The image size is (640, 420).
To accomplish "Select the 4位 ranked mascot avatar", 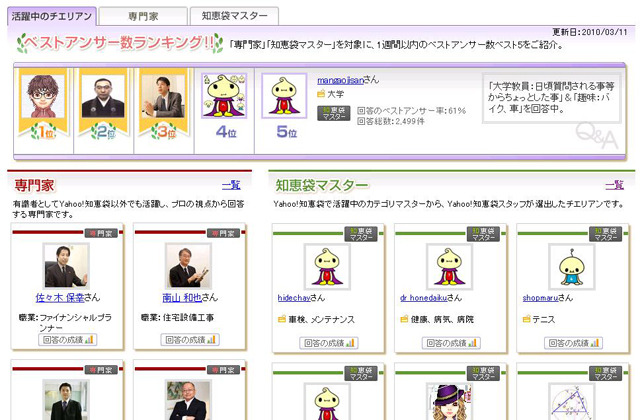I will (224, 96).
